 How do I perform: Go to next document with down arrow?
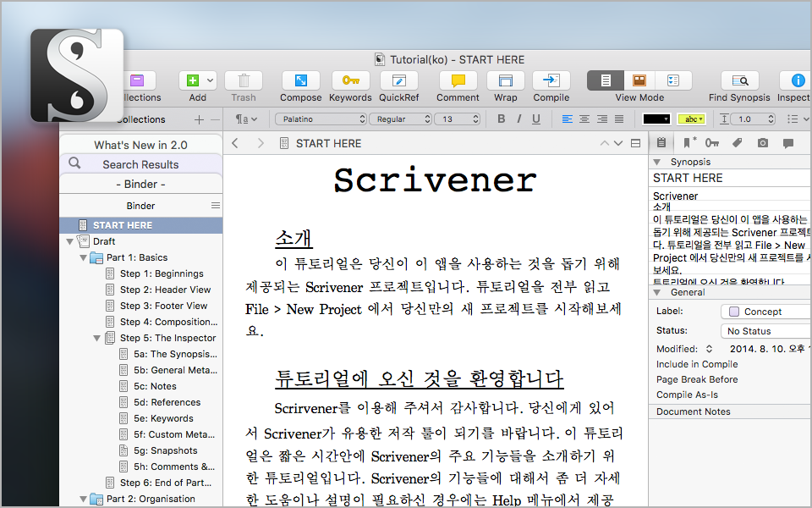[x=617, y=143]
